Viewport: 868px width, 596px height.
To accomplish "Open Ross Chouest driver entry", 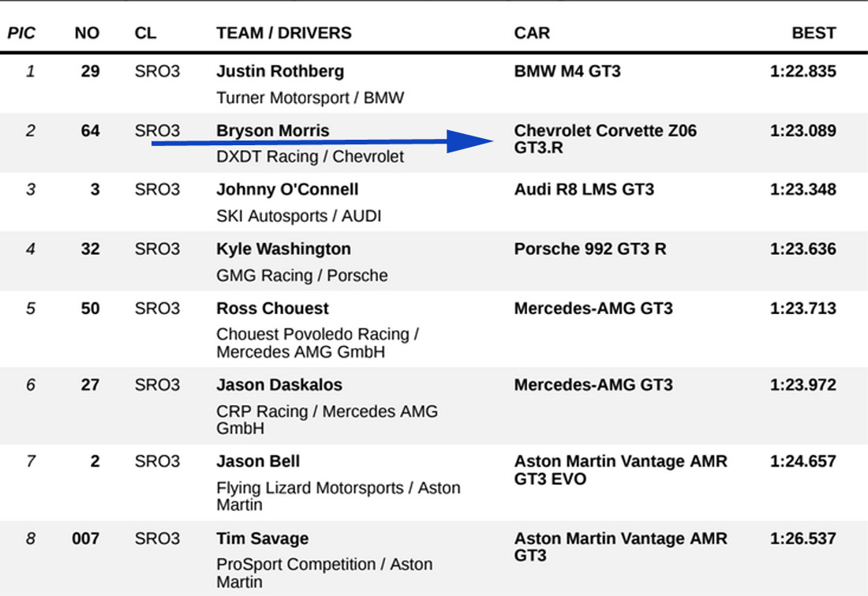I will tap(272, 308).
